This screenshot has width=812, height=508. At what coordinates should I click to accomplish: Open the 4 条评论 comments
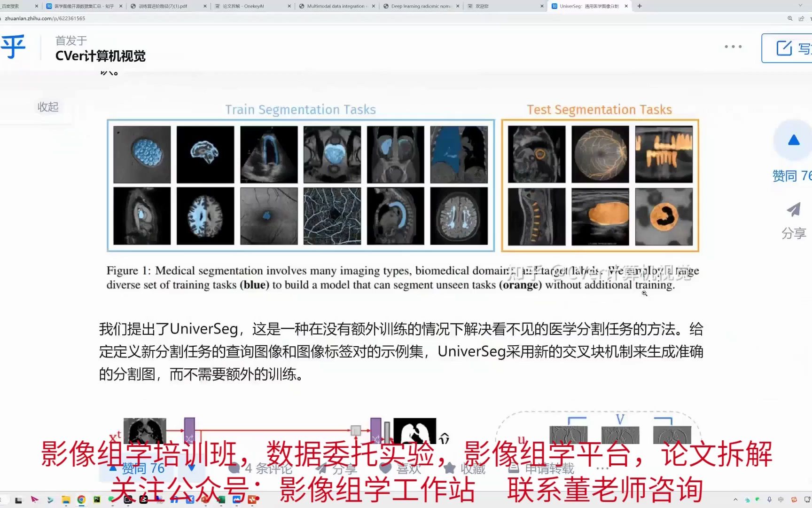pyautogui.click(x=260, y=468)
